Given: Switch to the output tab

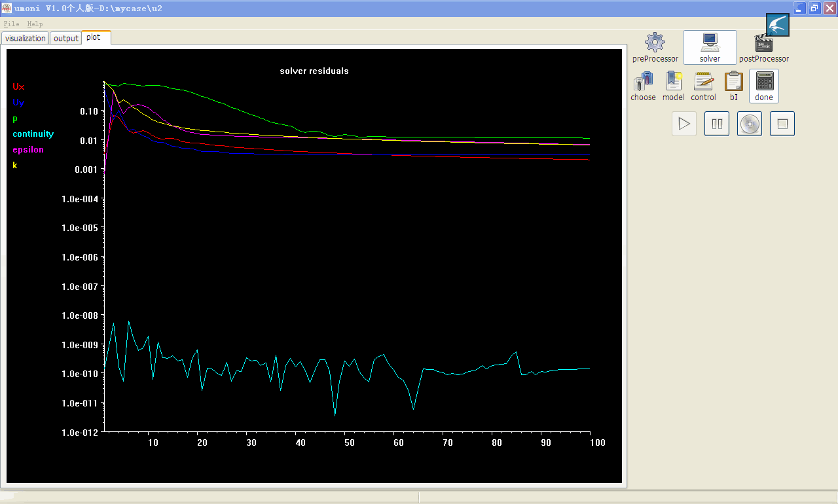Looking at the screenshot, I should pyautogui.click(x=66, y=38).
